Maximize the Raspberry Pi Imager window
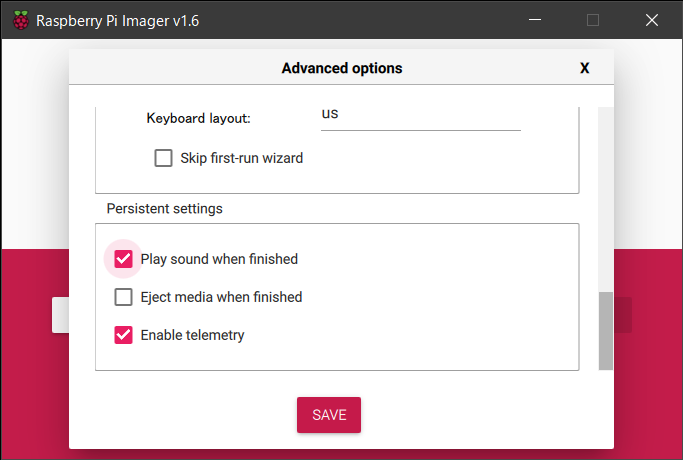The image size is (683, 460). pyautogui.click(x=593, y=20)
